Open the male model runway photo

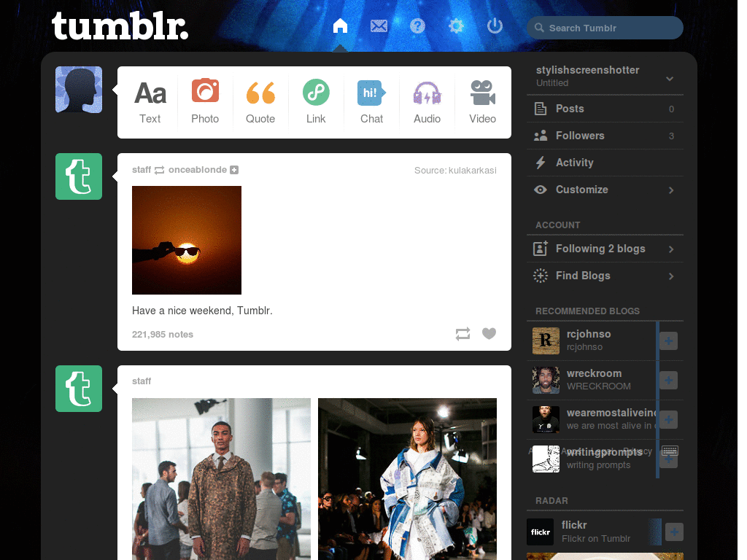tap(221, 479)
